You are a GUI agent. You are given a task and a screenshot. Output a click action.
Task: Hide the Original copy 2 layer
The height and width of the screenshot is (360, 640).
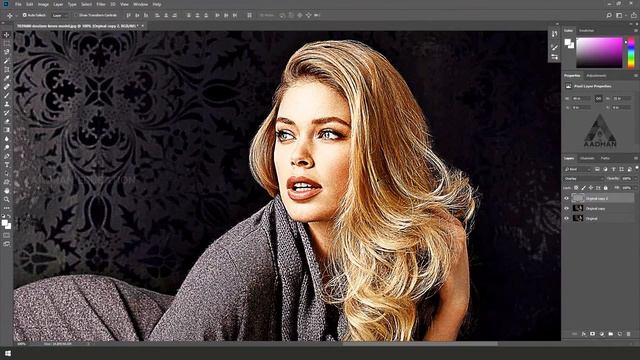pos(567,198)
